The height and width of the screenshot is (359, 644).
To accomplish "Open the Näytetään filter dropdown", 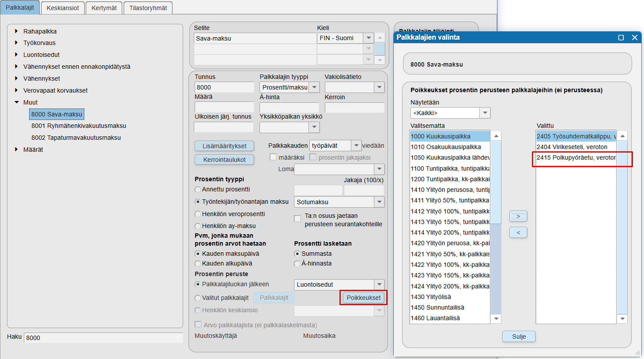I will point(485,113).
